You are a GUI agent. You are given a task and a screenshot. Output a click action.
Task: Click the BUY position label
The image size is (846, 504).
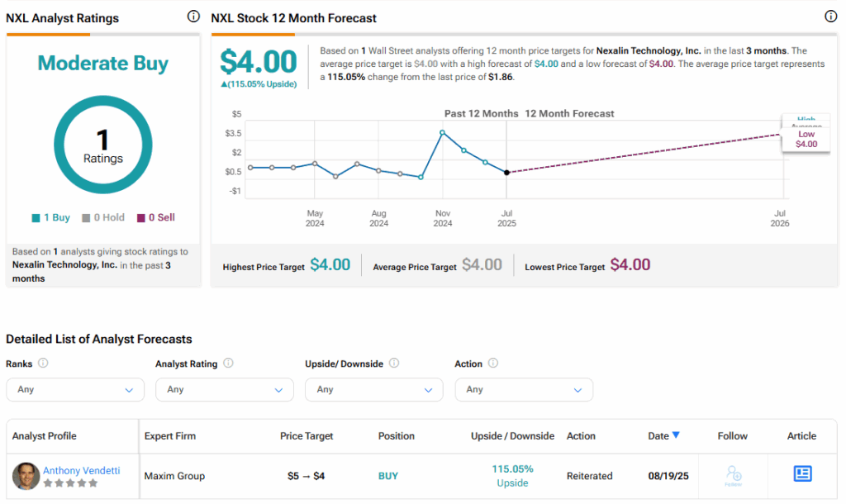coord(388,476)
